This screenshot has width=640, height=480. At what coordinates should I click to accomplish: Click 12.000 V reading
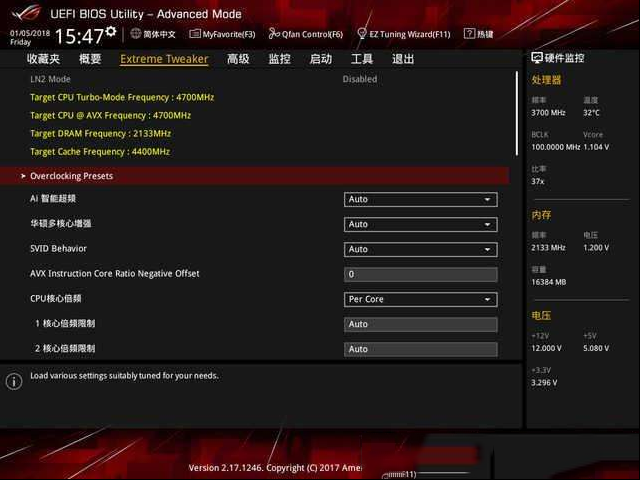coord(546,348)
